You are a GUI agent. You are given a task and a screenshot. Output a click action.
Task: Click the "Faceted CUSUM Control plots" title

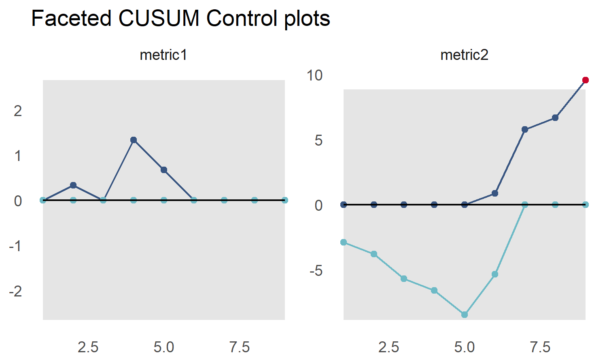point(180,19)
